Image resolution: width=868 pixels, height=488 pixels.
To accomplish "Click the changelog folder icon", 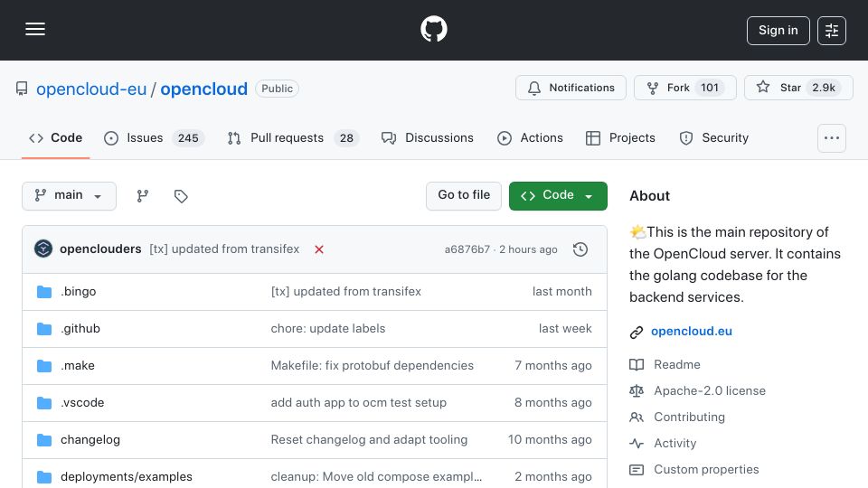I will [44, 440].
